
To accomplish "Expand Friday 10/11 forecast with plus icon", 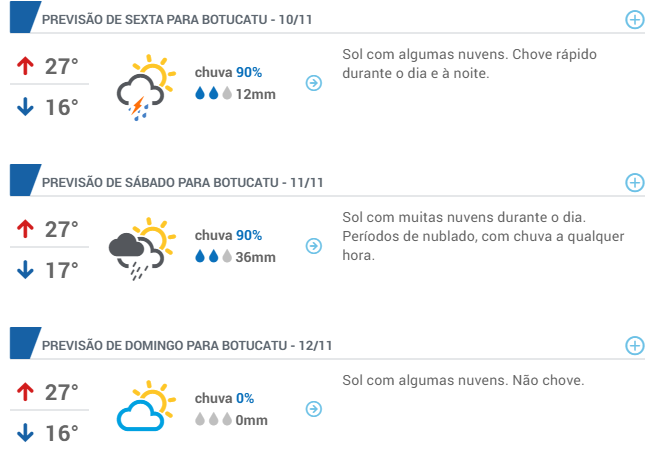I will [x=635, y=20].
